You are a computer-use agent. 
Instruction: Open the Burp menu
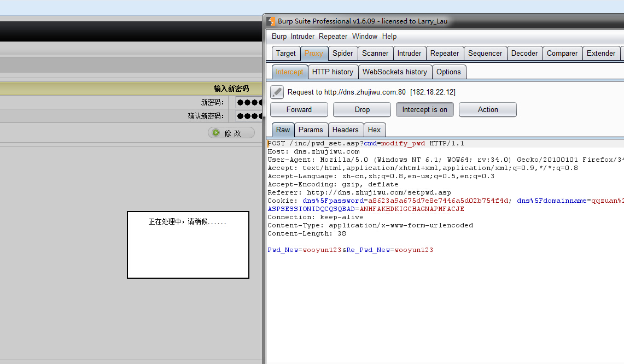(279, 36)
